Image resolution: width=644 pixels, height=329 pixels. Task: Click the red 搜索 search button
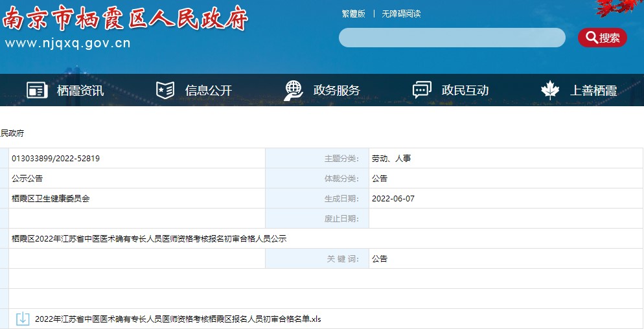pos(602,38)
